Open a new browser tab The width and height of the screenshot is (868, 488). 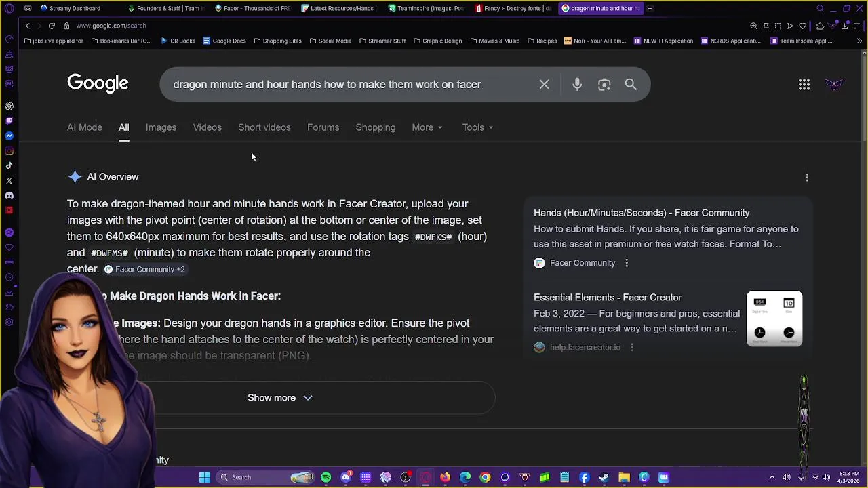(650, 8)
